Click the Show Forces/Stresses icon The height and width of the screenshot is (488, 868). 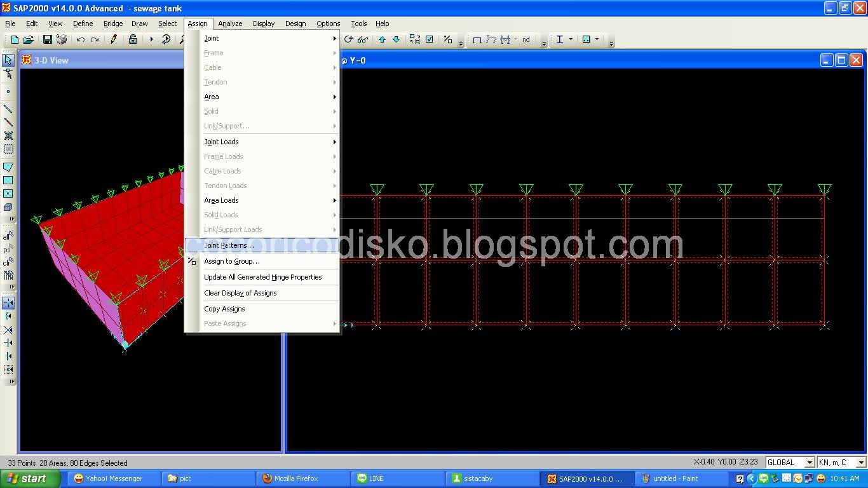coord(505,39)
